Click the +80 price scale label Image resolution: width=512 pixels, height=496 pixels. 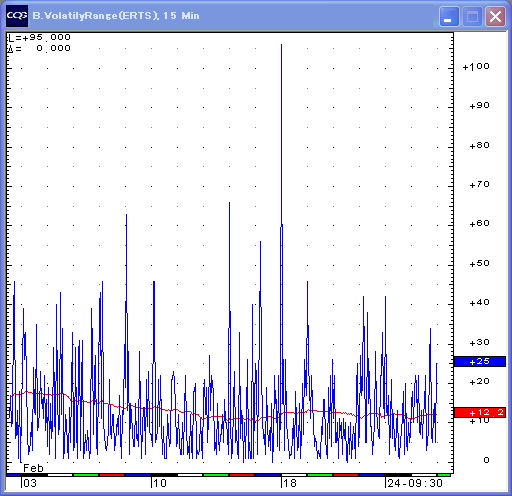(x=479, y=146)
